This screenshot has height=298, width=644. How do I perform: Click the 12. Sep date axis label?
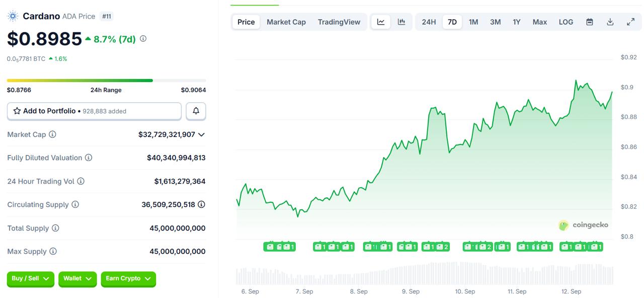(571, 291)
